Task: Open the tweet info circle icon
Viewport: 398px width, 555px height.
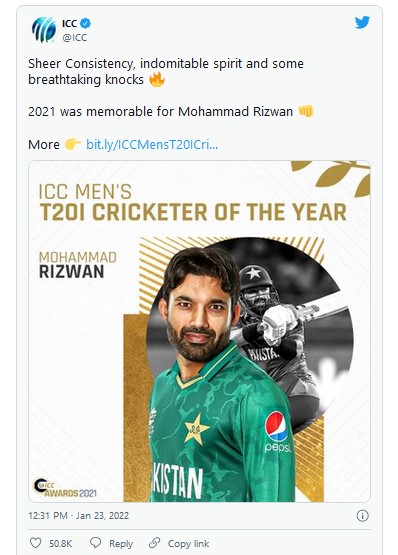Action: click(x=362, y=516)
